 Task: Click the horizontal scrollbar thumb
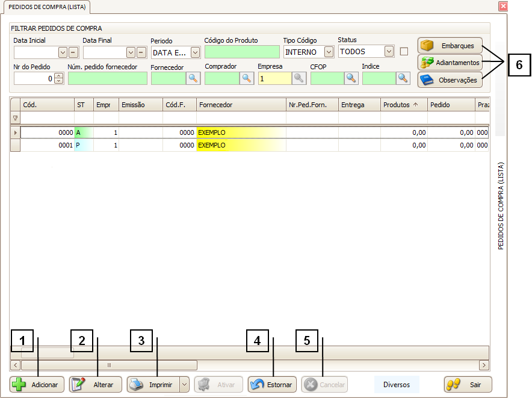point(109,365)
